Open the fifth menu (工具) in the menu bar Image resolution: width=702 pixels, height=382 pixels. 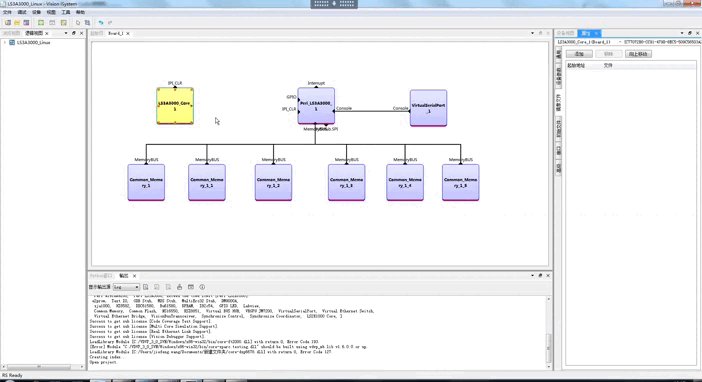pyautogui.click(x=66, y=12)
